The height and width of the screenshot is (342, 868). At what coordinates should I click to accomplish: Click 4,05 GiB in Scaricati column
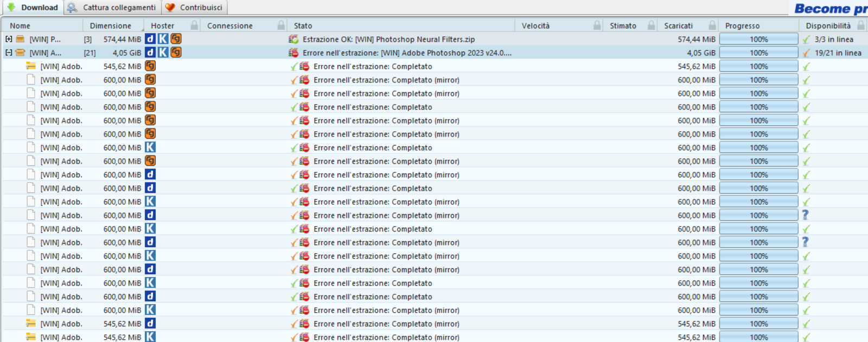[x=701, y=53]
